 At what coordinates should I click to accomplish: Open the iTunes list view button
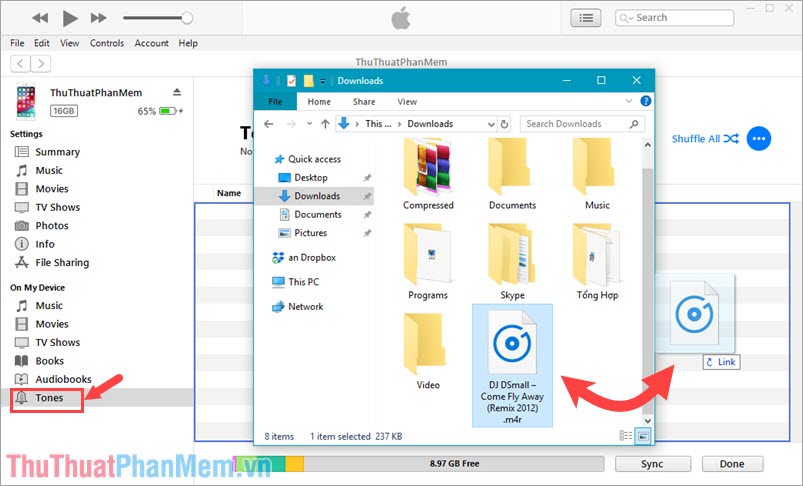point(586,18)
